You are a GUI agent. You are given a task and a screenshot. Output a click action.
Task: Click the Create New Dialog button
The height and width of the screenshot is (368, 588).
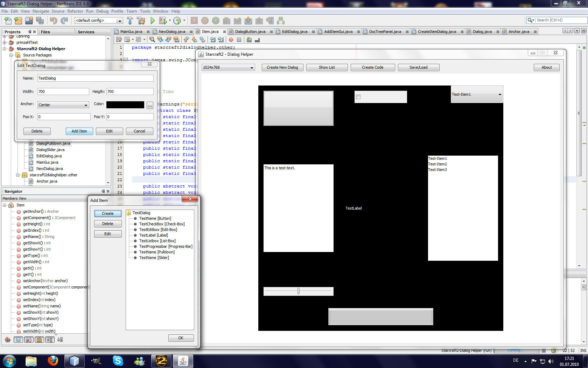(x=282, y=67)
